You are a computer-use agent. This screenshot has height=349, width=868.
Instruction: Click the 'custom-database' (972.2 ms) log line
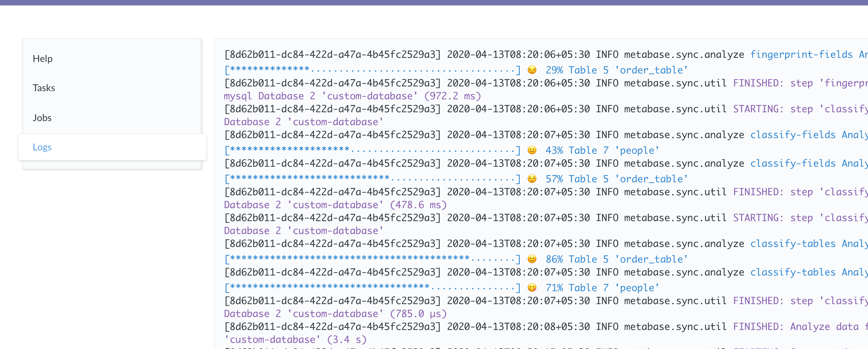(352, 96)
